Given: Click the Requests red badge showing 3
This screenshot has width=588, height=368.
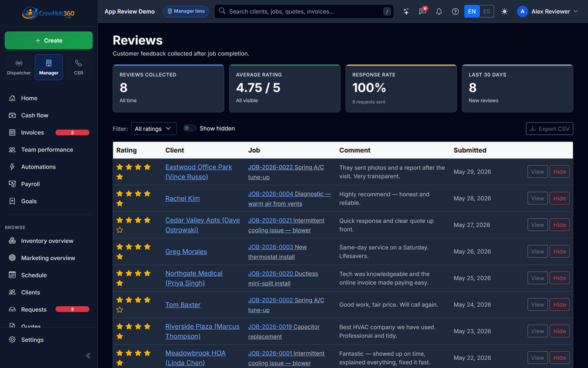Looking at the screenshot, I should point(72,310).
